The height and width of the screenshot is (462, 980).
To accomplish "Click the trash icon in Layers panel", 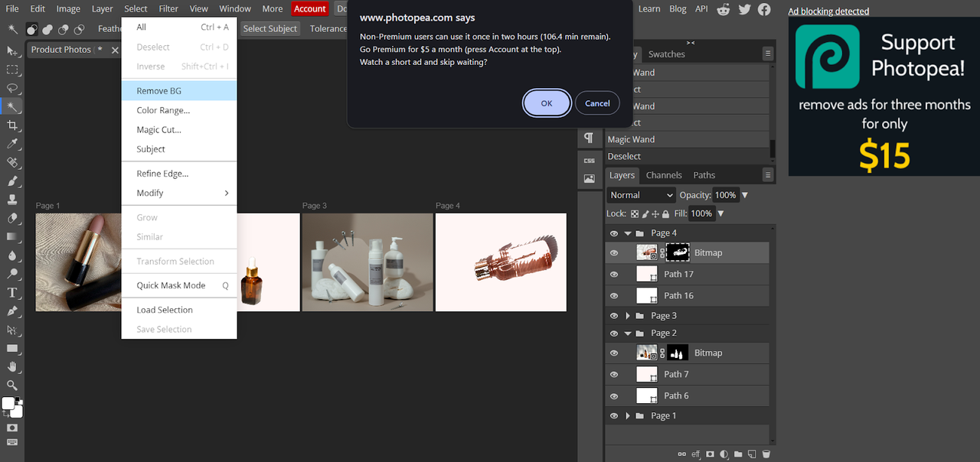I will [x=766, y=454].
